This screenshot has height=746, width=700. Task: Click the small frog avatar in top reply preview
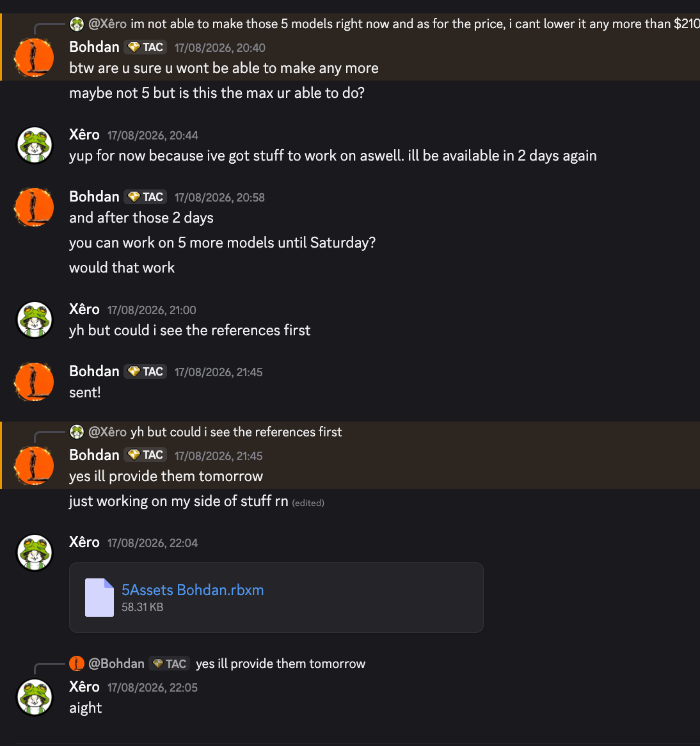click(x=77, y=24)
